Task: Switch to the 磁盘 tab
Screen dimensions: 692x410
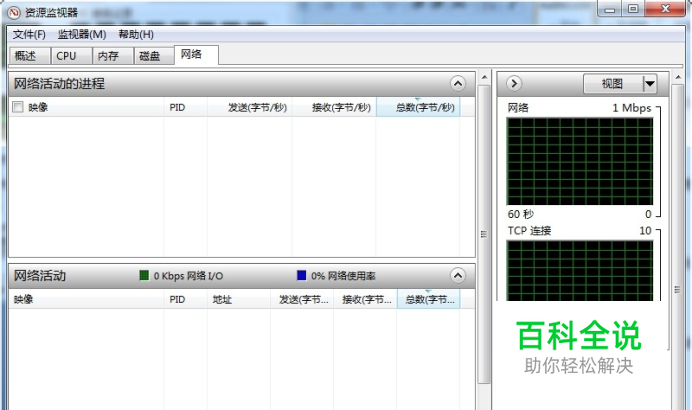Action: 149,56
